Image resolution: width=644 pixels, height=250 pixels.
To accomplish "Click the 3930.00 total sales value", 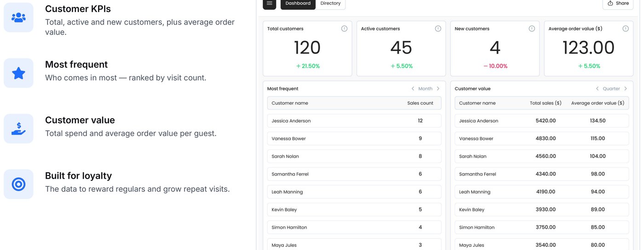I will [x=546, y=210].
